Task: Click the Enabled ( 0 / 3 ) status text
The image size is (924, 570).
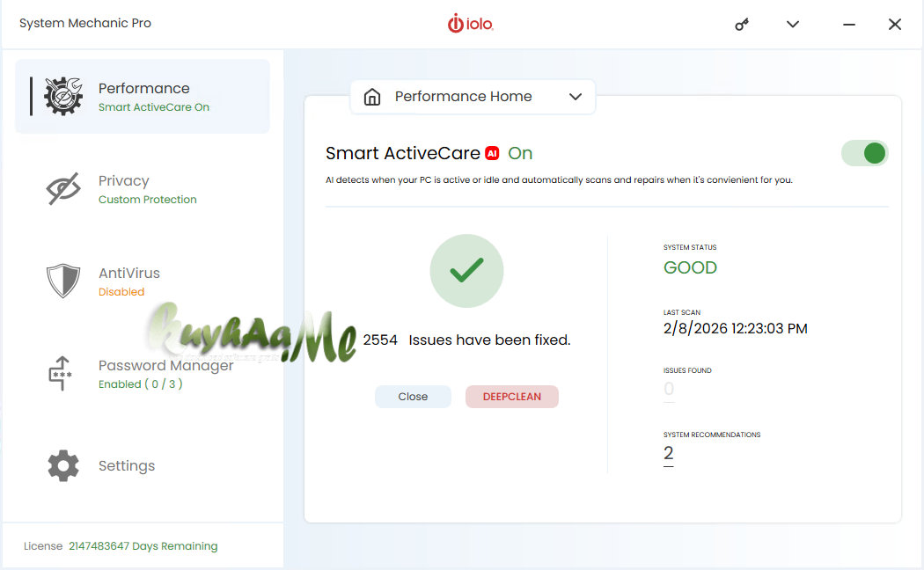Action: point(140,384)
